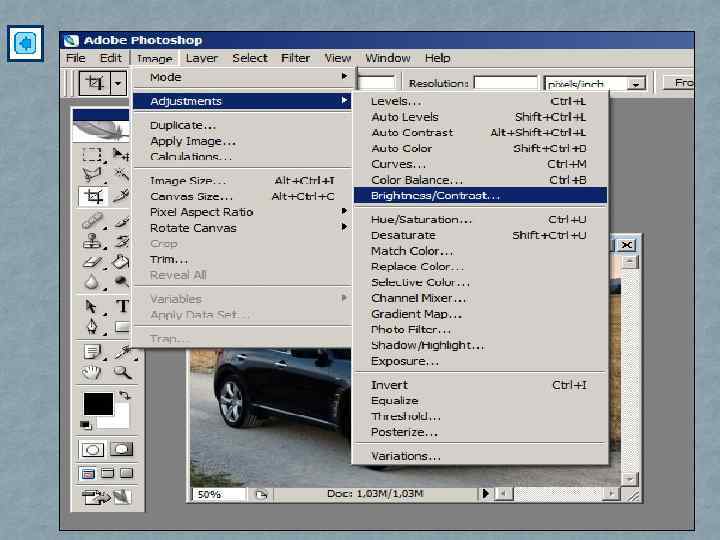Pick the Type (T) tool
This screenshot has width=720, height=540.
tap(122, 307)
